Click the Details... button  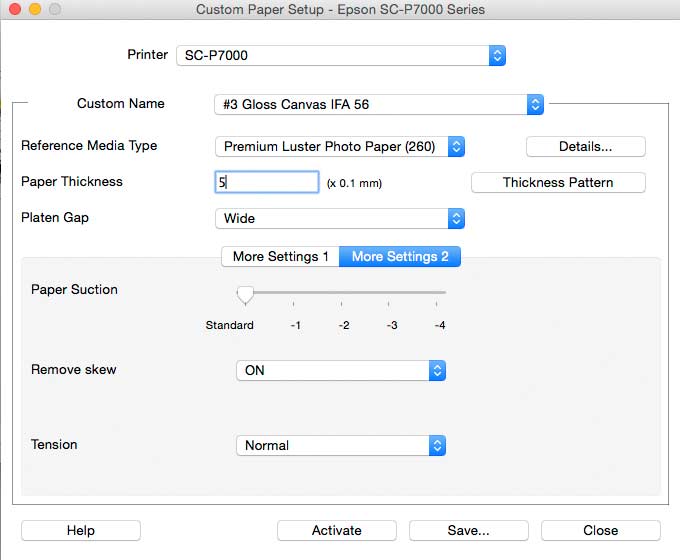[586, 147]
